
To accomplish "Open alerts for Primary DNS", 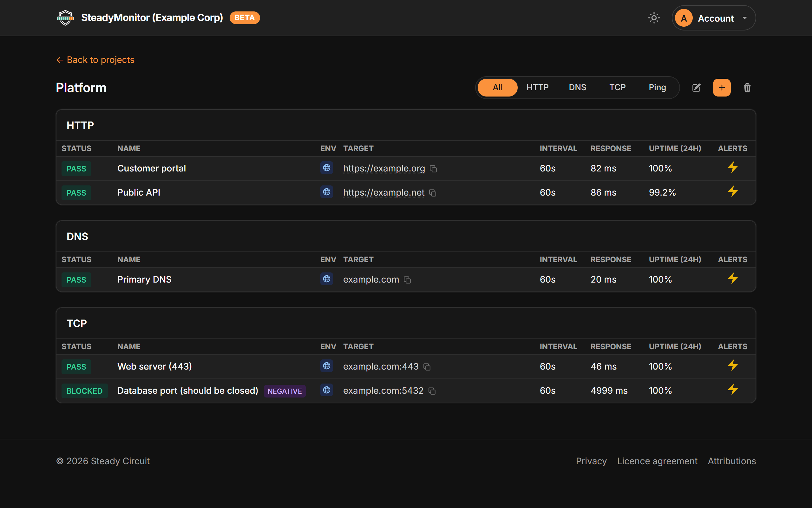I will click(732, 278).
